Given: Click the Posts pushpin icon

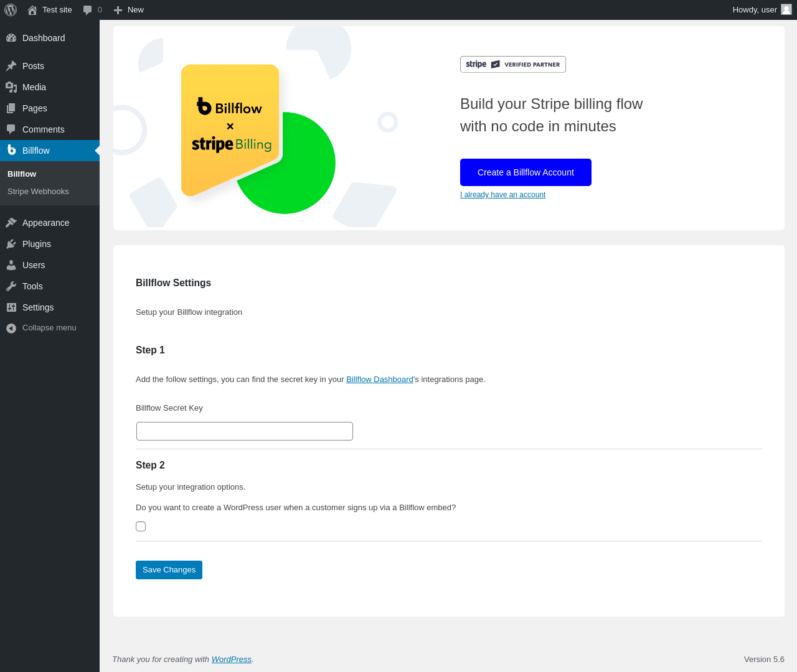Looking at the screenshot, I should (11, 66).
